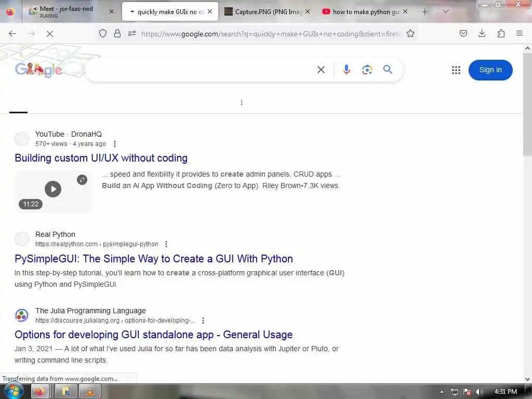This screenshot has height=399, width=532.
Task: Open the Julia Programming Language favicon
Action: pyautogui.click(x=22, y=315)
